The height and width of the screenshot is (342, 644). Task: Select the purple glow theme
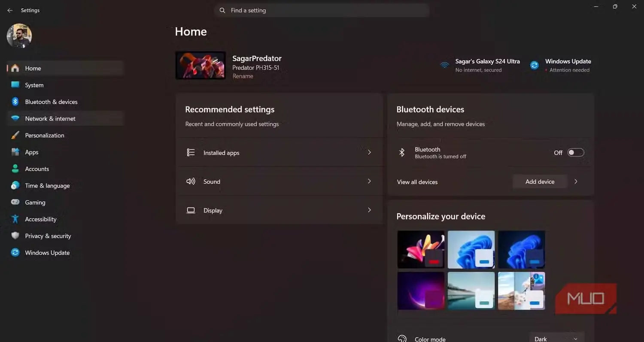tap(421, 291)
